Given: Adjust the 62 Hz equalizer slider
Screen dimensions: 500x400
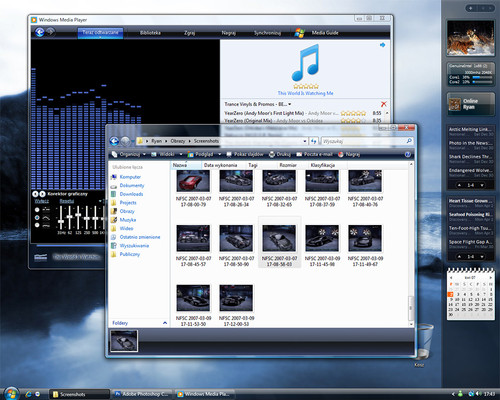Looking at the screenshot, I should pyautogui.click(x=70, y=218).
